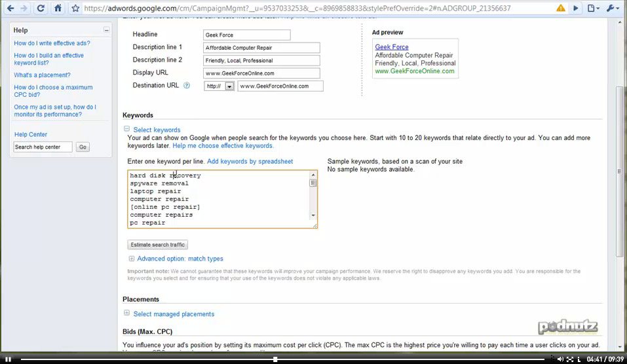
Task: Click keywords box scroll up arrow
Action: [x=313, y=175]
